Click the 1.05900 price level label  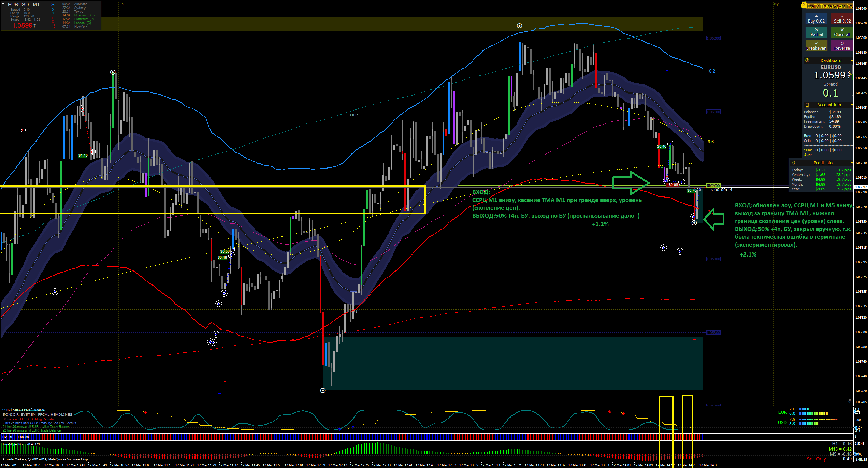[713, 259]
